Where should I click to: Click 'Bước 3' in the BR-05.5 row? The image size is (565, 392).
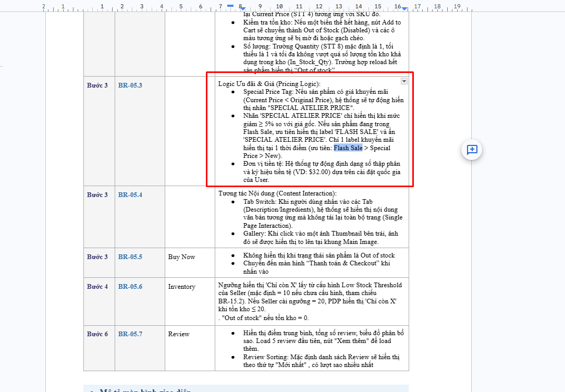[x=97, y=257]
